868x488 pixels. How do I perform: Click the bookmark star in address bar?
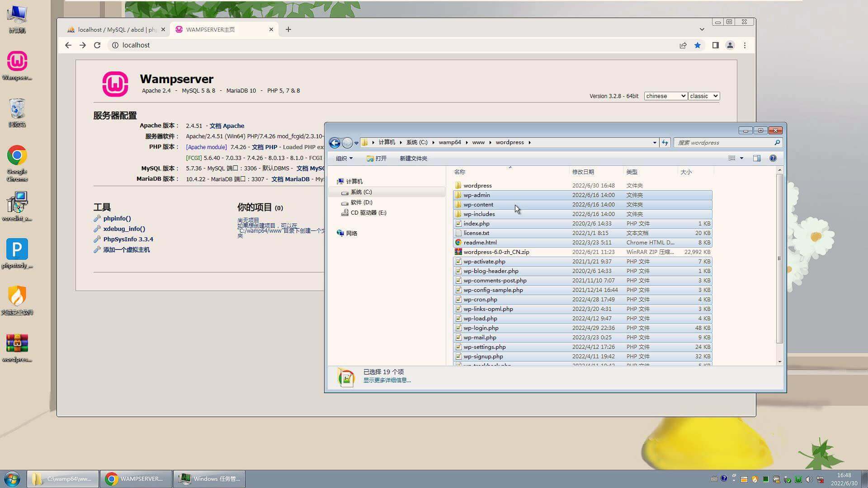pos(698,45)
